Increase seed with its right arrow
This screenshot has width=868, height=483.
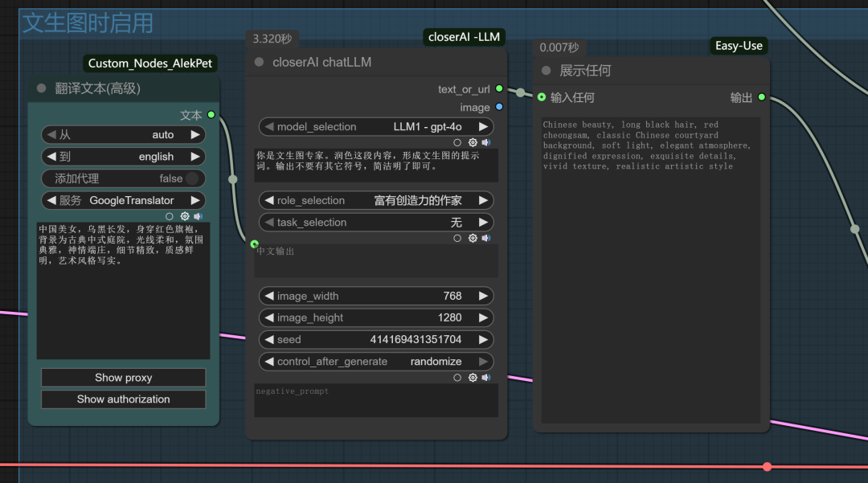(483, 339)
